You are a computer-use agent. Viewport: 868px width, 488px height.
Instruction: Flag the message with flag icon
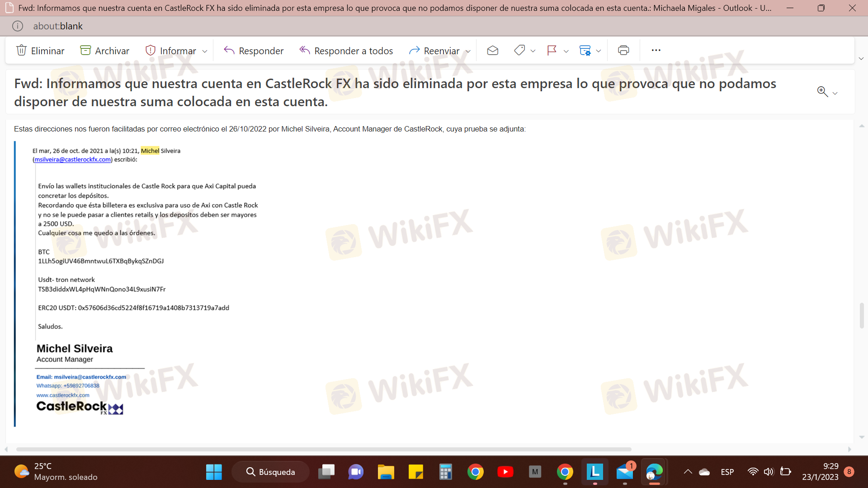(x=552, y=51)
